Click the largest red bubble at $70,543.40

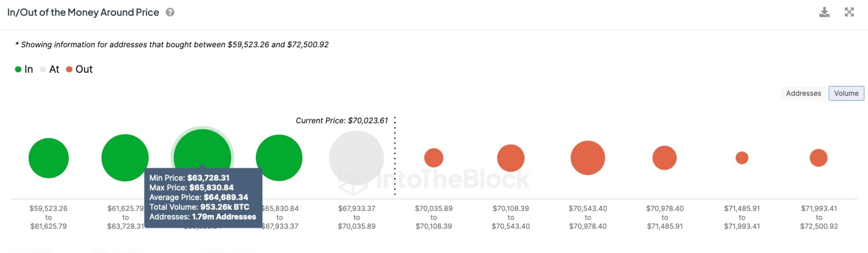coord(588,158)
